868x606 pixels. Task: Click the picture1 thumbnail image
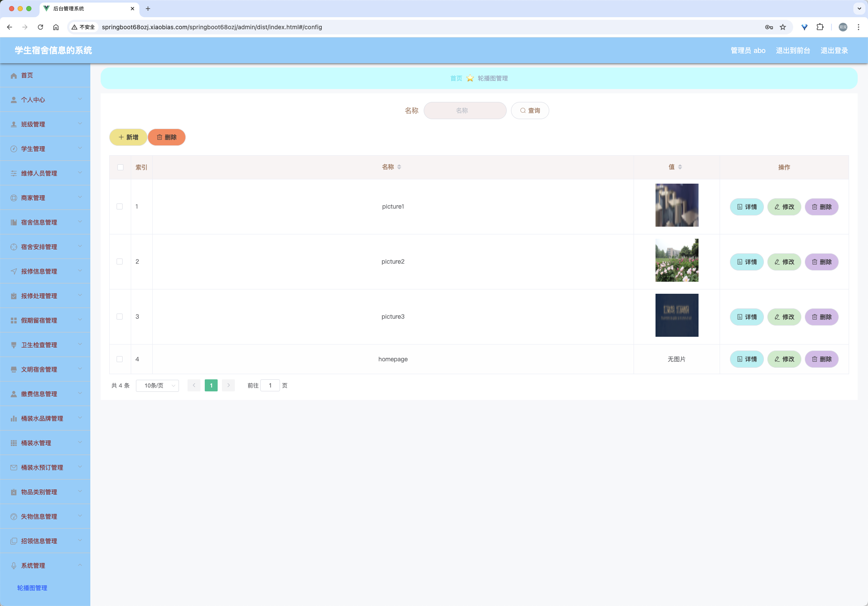[x=677, y=205]
